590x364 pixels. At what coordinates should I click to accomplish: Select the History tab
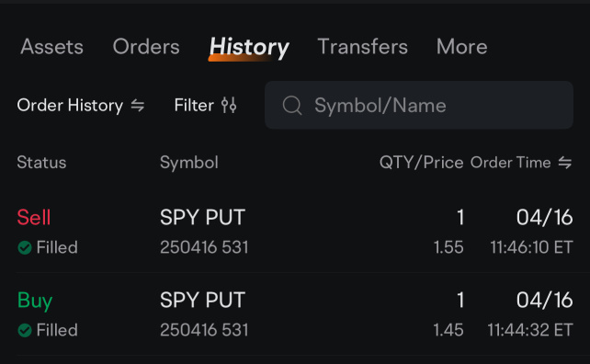(x=249, y=48)
